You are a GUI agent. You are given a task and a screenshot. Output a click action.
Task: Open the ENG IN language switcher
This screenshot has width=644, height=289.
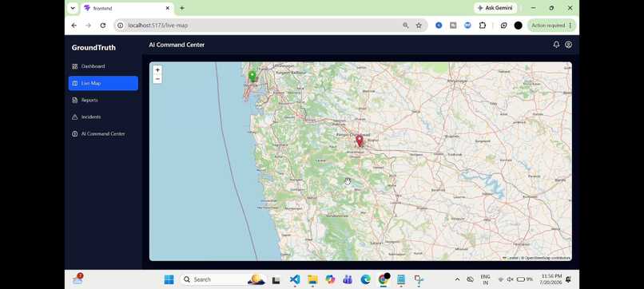pyautogui.click(x=485, y=279)
